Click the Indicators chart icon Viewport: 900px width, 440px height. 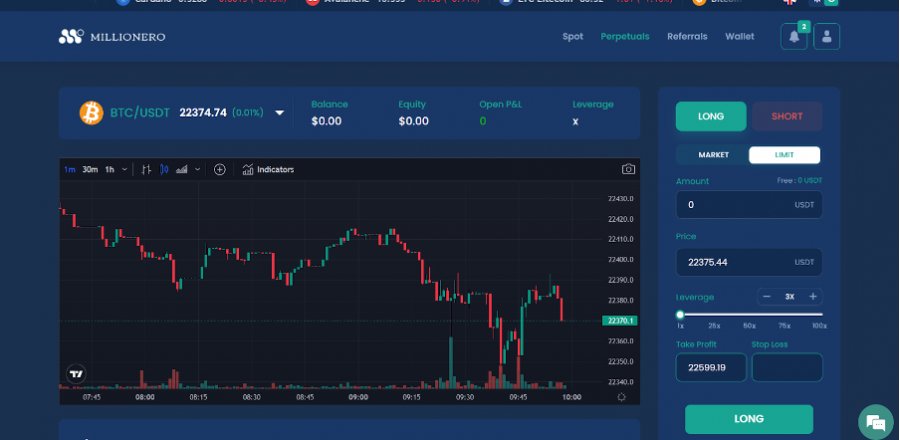point(248,169)
